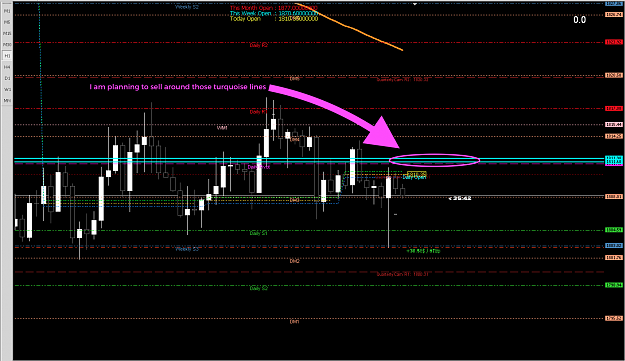Click the cyan 'This Week Open' readout
Image resolution: width=625 pixels, height=361 pixels.
point(274,13)
